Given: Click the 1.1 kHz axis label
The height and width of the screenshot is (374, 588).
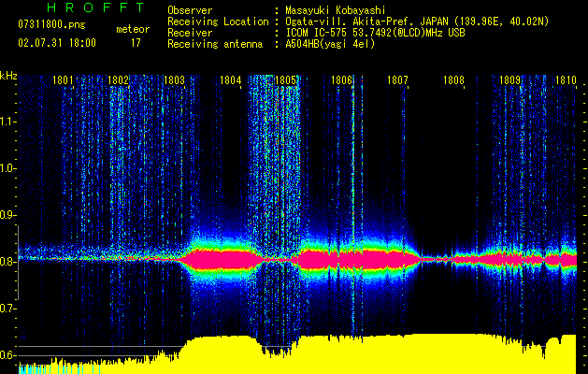Looking at the screenshot, I should [7, 122].
